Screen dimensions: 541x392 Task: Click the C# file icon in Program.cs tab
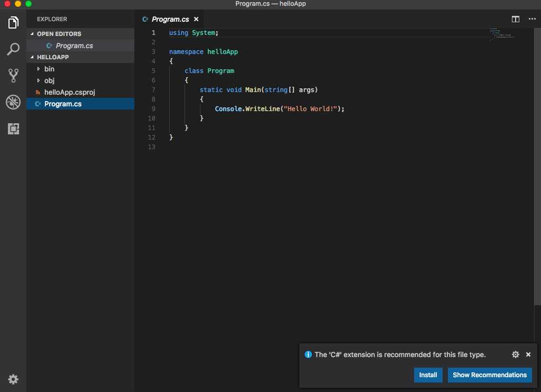[145, 20]
